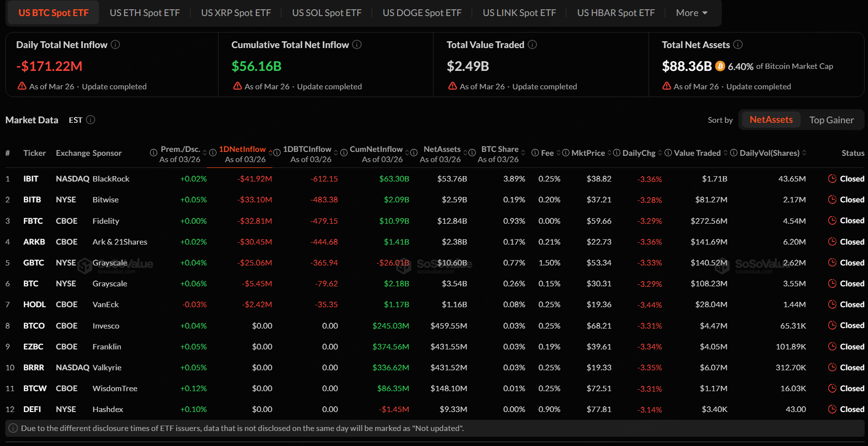
Task: Click info icon beside Daily Total Net Inflow
Action: (115, 45)
